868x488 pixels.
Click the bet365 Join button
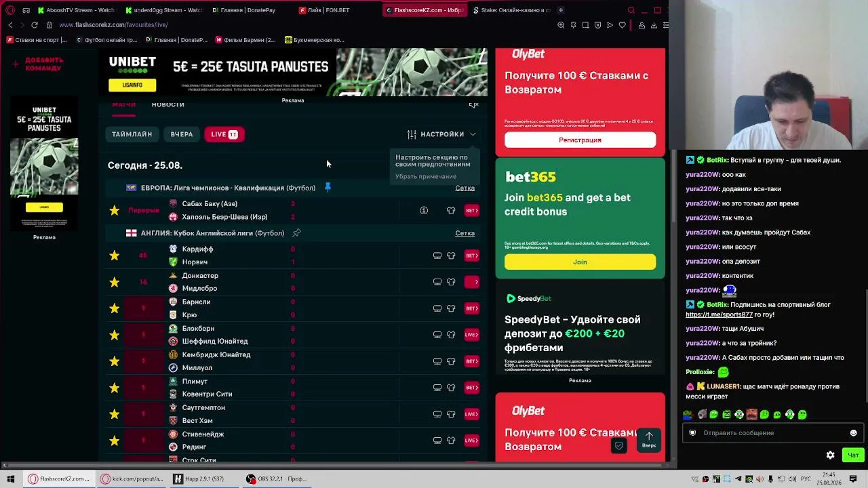click(580, 262)
